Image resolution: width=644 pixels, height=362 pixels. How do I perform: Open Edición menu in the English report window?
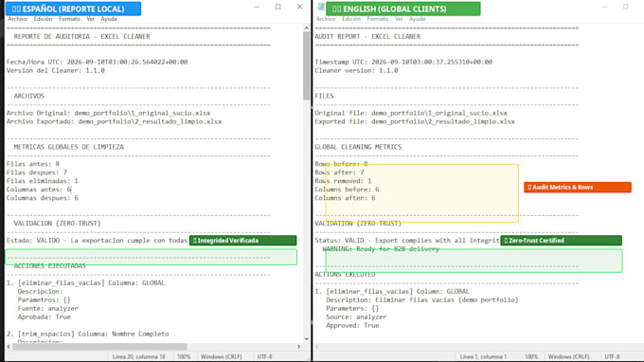[x=351, y=19]
